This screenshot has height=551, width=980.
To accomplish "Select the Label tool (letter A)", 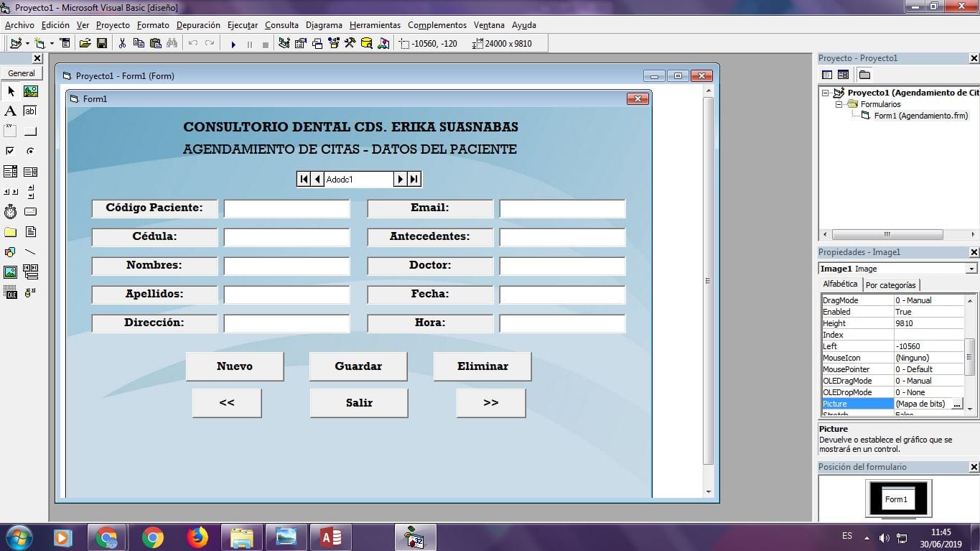I will [10, 111].
